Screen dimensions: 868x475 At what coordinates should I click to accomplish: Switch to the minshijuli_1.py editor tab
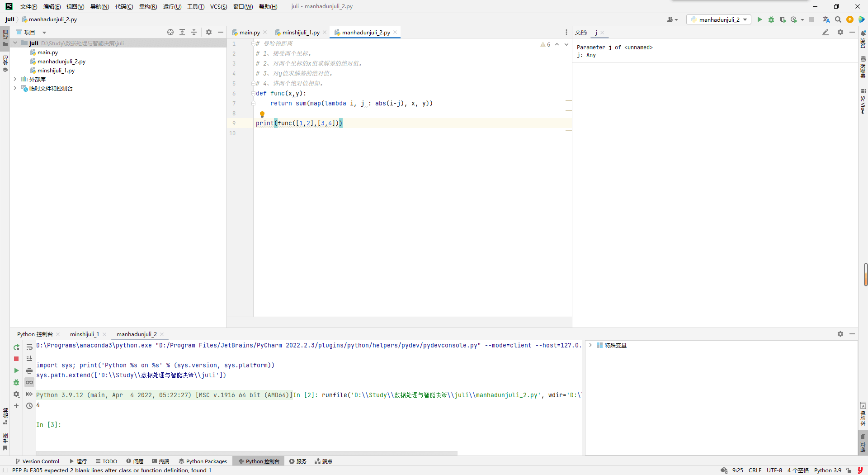[x=301, y=32]
